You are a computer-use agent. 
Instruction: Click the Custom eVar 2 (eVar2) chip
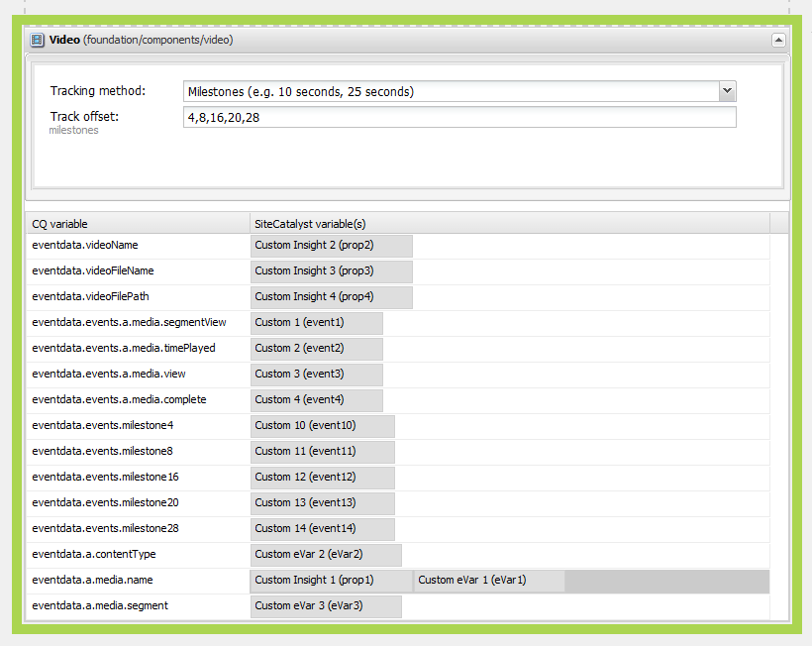pyautogui.click(x=325, y=555)
